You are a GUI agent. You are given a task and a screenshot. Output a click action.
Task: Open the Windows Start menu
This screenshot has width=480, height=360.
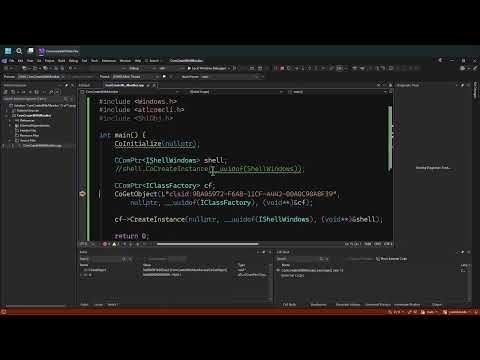point(8,51)
